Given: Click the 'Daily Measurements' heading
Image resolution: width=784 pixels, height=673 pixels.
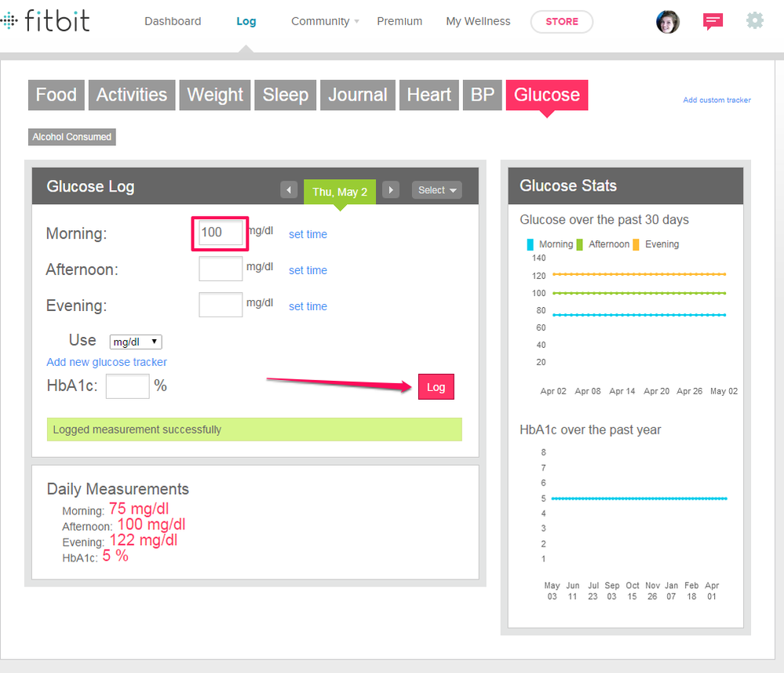Looking at the screenshot, I should [118, 489].
